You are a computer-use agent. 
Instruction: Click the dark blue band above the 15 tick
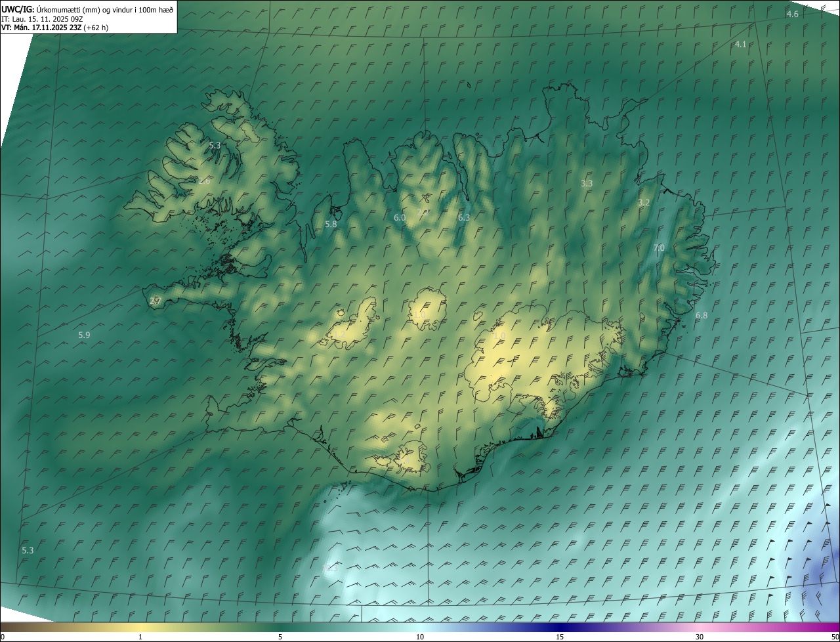click(560, 627)
